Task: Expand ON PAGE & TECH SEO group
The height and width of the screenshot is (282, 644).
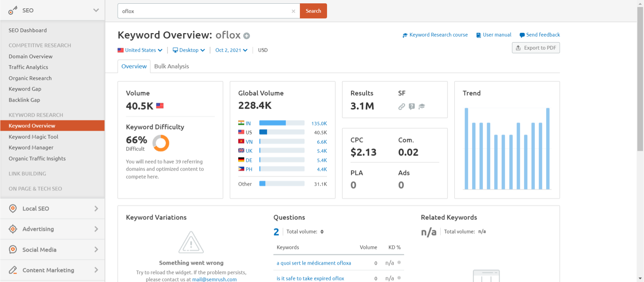Action: [x=35, y=189]
